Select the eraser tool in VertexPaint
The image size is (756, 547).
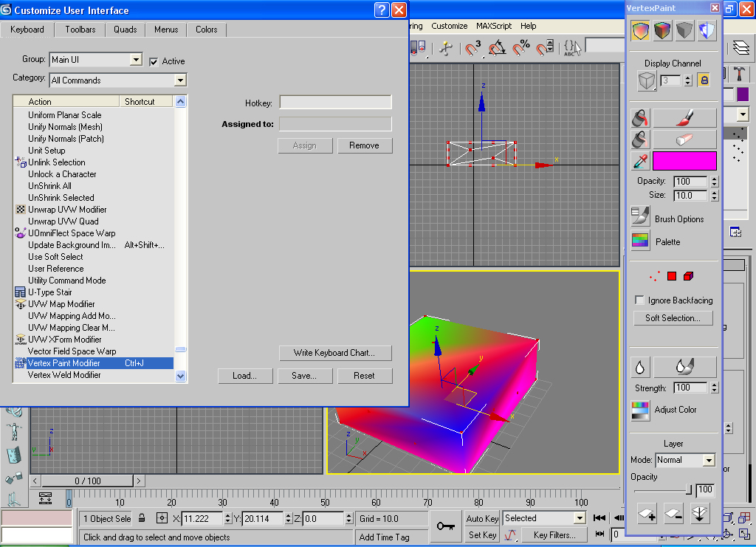pos(684,140)
